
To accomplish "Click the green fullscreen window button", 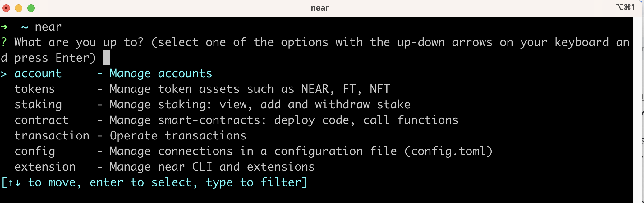I will pos(31,8).
